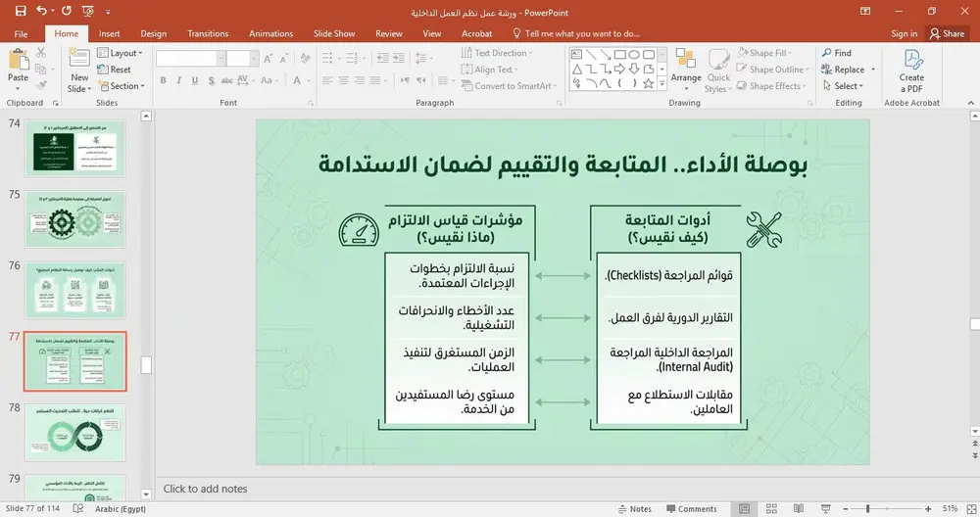Click the Undo arrow icon
The width and height of the screenshot is (980, 517).
point(41,11)
